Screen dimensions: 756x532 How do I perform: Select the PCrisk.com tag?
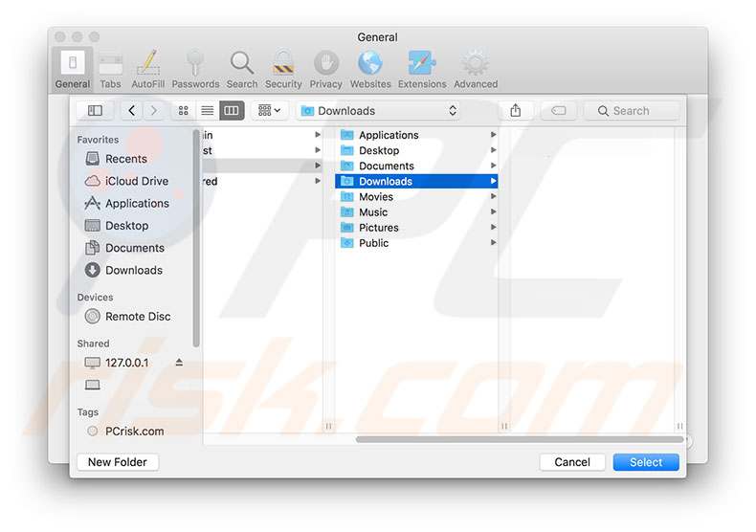point(125,431)
